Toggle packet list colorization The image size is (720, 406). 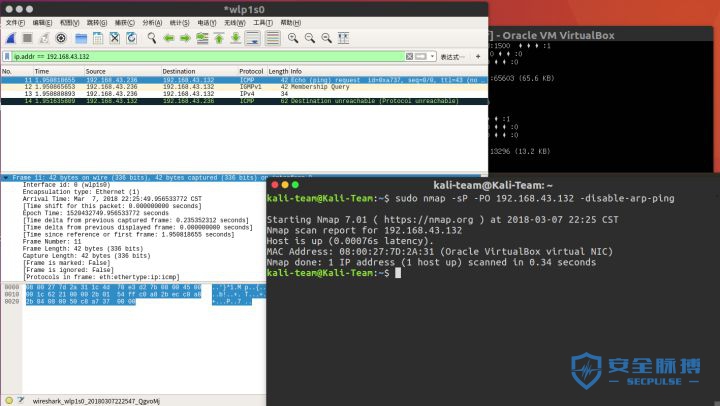pos(272,38)
